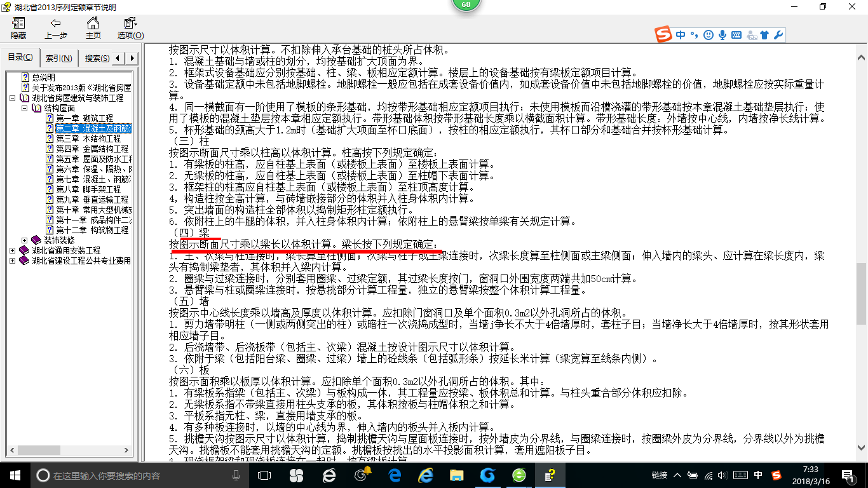Open the Sogou soft keyboard icon
This screenshot has width=868, height=488.
coord(736,36)
